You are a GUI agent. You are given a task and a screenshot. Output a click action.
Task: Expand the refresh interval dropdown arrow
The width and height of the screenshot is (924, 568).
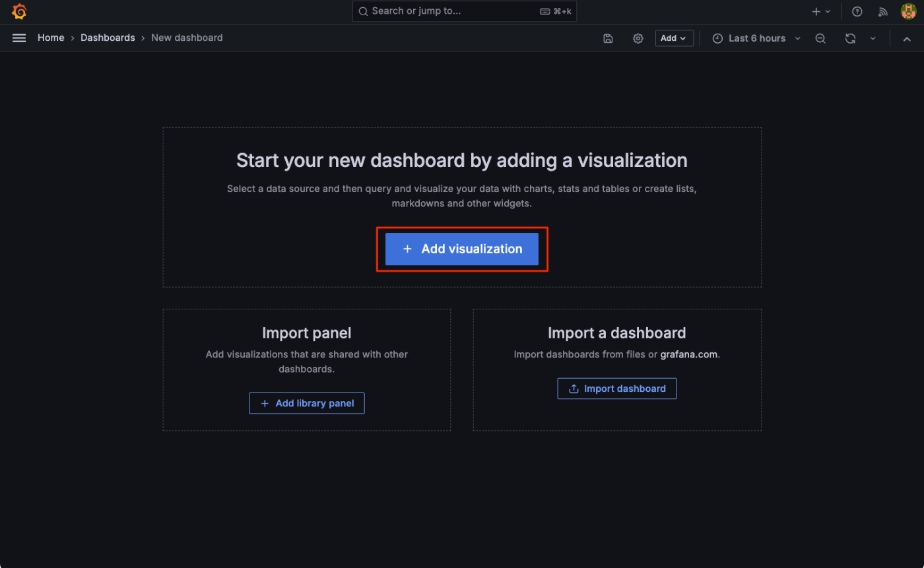click(873, 38)
